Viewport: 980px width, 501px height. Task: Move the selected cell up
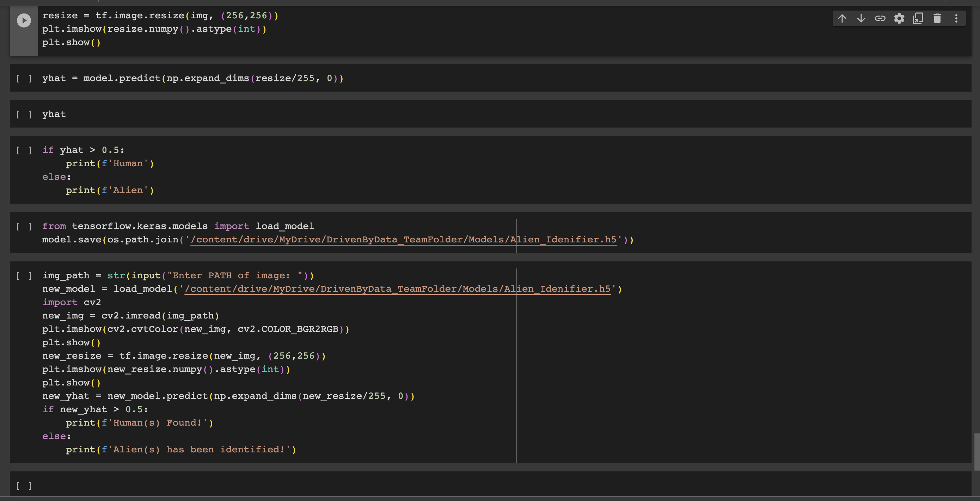pyautogui.click(x=842, y=18)
